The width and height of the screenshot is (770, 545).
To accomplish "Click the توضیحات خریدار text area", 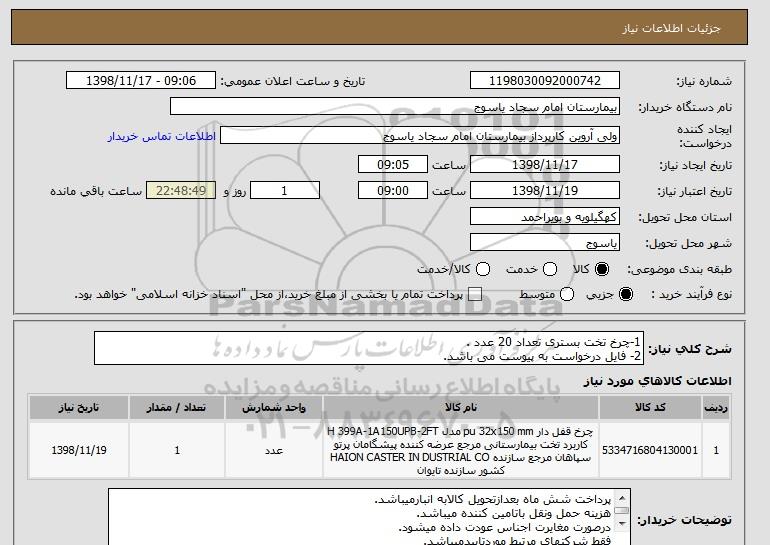I will 369,517.
